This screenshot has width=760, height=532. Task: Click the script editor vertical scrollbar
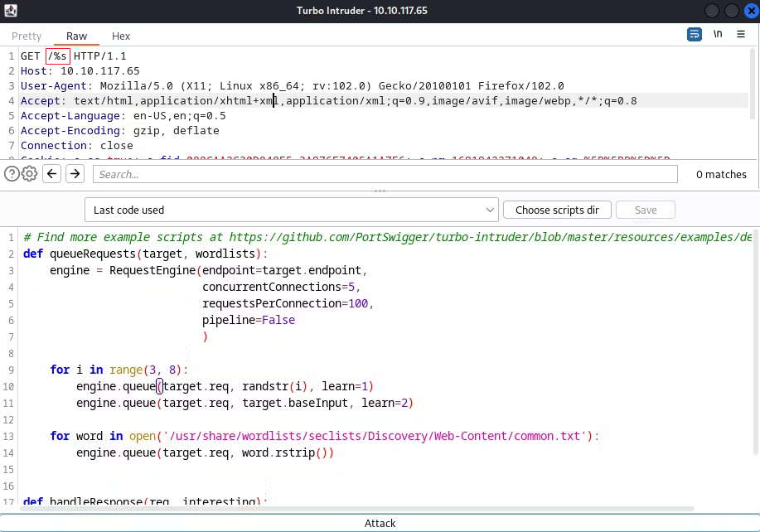point(755,341)
